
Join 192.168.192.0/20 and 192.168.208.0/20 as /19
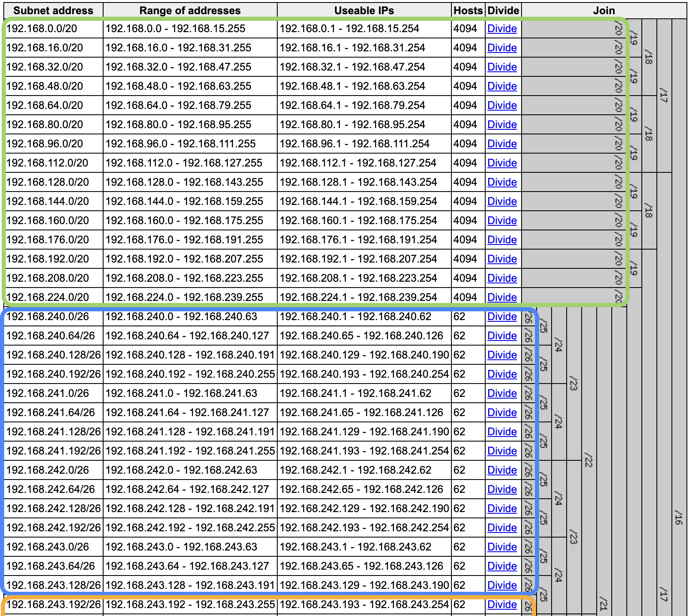(634, 268)
